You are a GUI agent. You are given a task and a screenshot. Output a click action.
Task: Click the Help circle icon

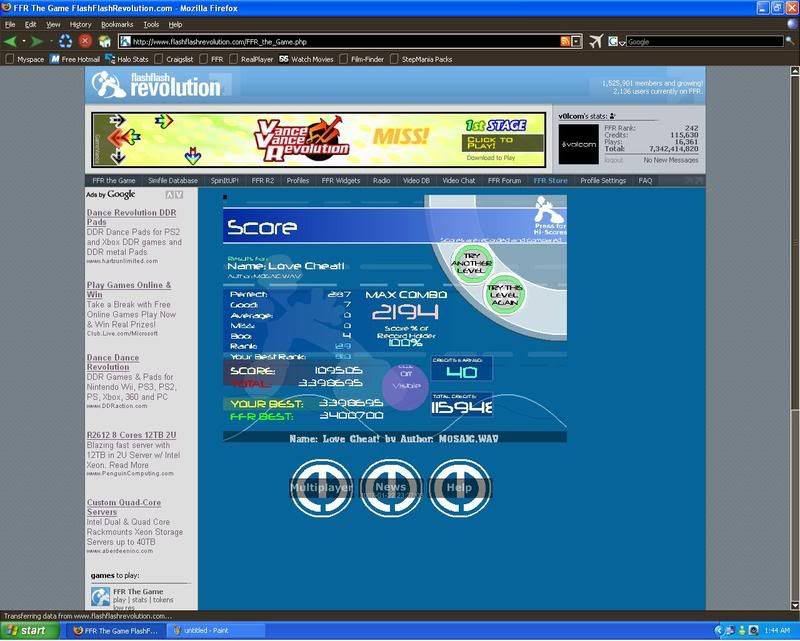[x=460, y=487]
